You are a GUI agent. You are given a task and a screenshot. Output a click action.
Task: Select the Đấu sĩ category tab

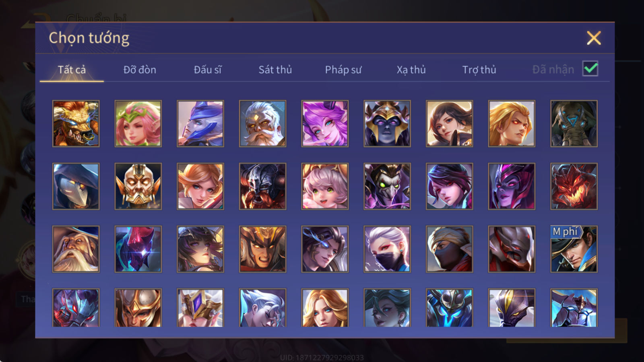tap(208, 70)
